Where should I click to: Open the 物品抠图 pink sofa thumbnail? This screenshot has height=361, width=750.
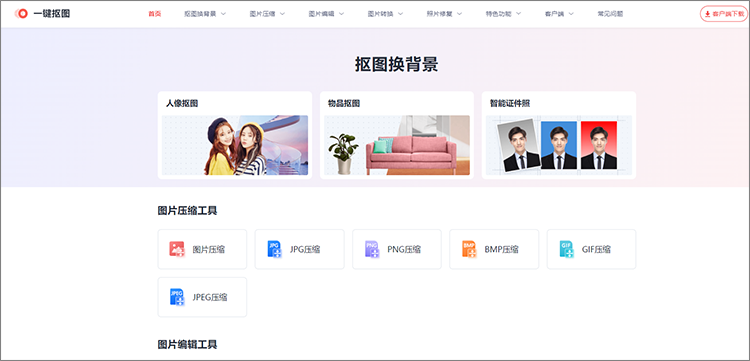[x=397, y=145]
